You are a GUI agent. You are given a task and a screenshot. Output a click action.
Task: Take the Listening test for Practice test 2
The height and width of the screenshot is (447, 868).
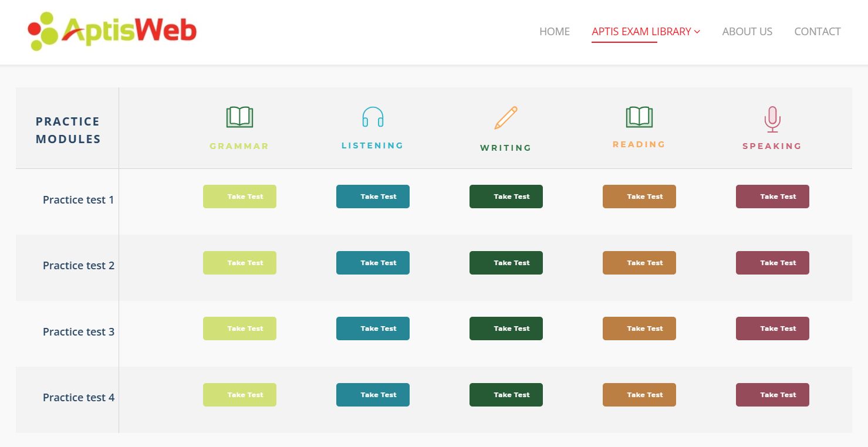click(372, 262)
